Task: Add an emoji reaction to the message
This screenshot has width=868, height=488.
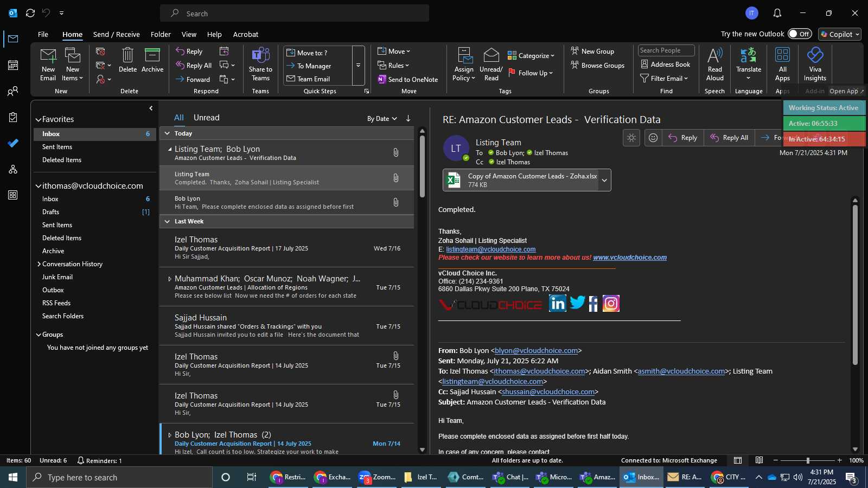Action: [x=653, y=138]
